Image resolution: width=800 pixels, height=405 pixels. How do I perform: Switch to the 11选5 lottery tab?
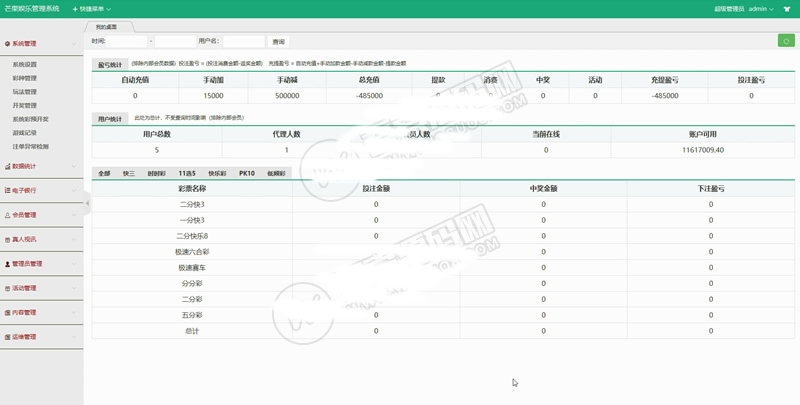pyautogui.click(x=187, y=173)
